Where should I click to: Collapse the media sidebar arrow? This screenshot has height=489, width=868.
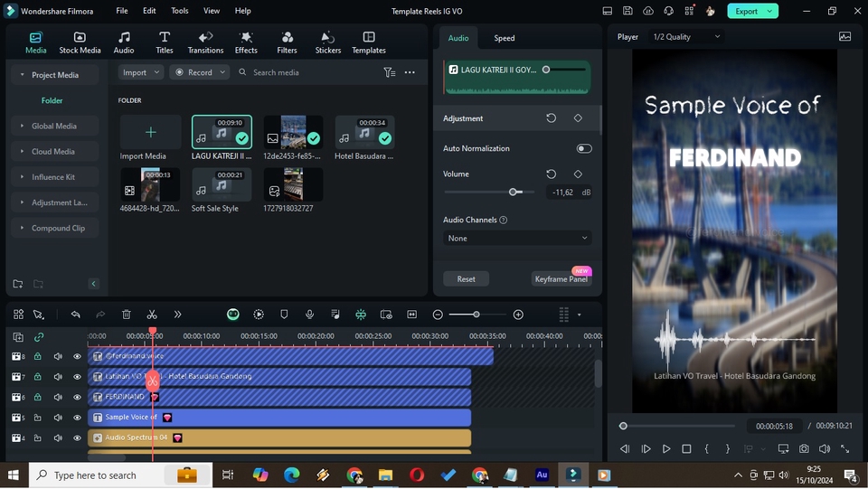(93, 284)
